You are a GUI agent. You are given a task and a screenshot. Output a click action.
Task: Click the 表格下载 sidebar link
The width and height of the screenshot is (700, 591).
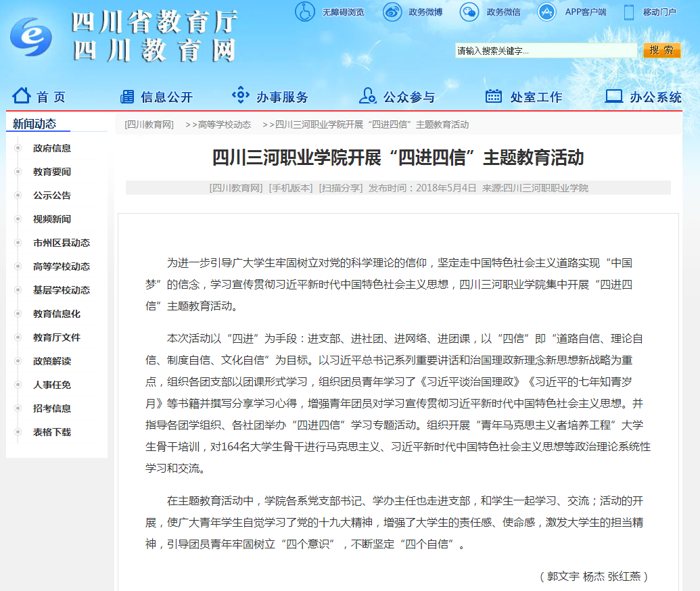pos(52,432)
